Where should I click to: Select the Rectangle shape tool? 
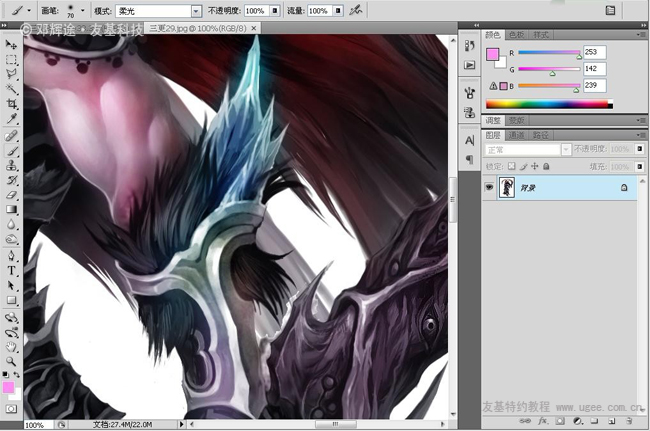click(11, 300)
